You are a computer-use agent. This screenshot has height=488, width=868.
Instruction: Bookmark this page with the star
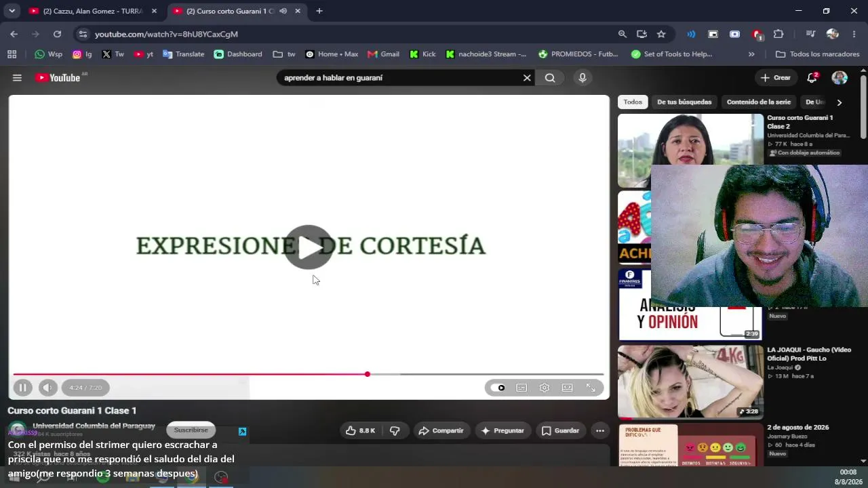point(661,34)
